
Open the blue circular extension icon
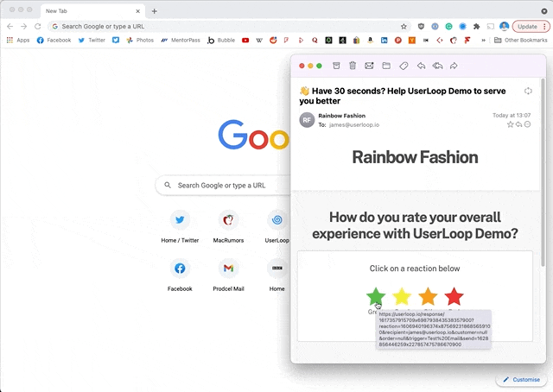point(463,27)
